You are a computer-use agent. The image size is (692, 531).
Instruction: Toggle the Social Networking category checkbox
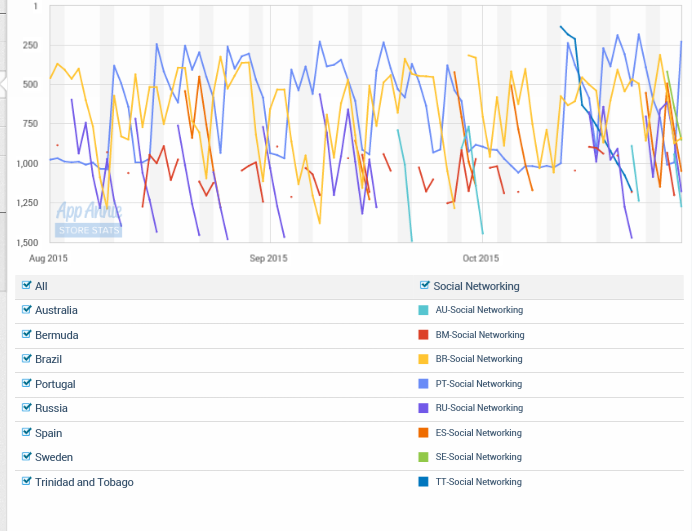click(426, 286)
